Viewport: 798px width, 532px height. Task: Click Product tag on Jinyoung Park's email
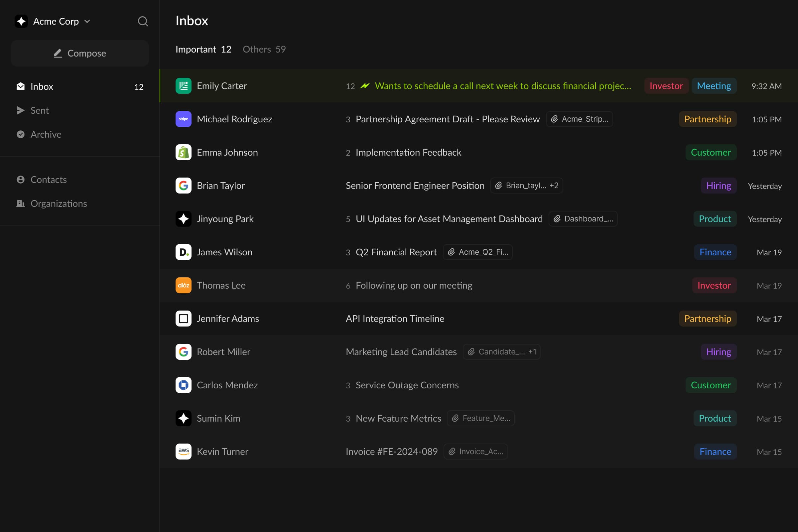[715, 219]
